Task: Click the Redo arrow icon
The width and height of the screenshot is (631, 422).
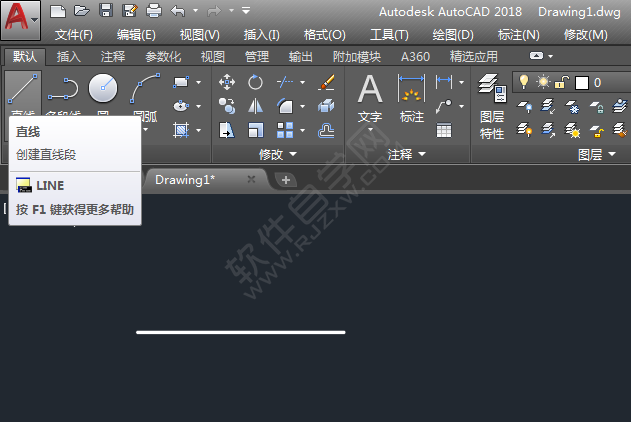Action: [x=214, y=11]
